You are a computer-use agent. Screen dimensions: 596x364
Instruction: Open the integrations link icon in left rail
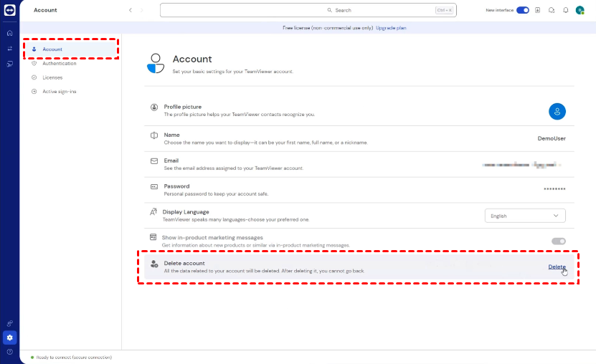(10, 323)
